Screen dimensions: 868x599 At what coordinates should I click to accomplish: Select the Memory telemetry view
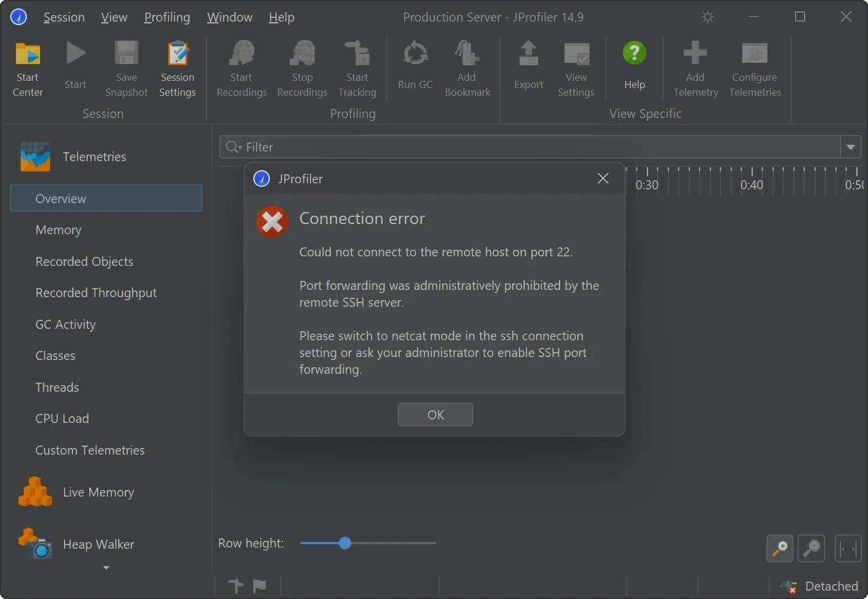58,230
